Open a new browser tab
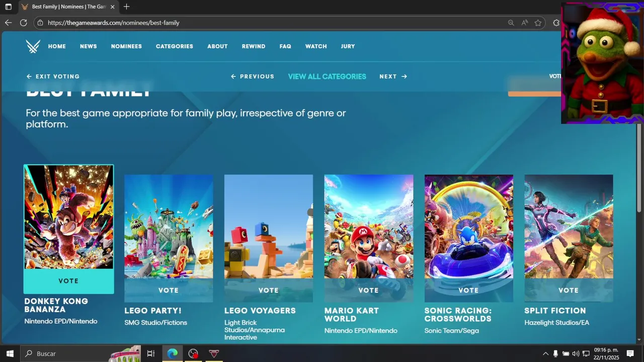This screenshot has height=362, width=644. tap(126, 7)
